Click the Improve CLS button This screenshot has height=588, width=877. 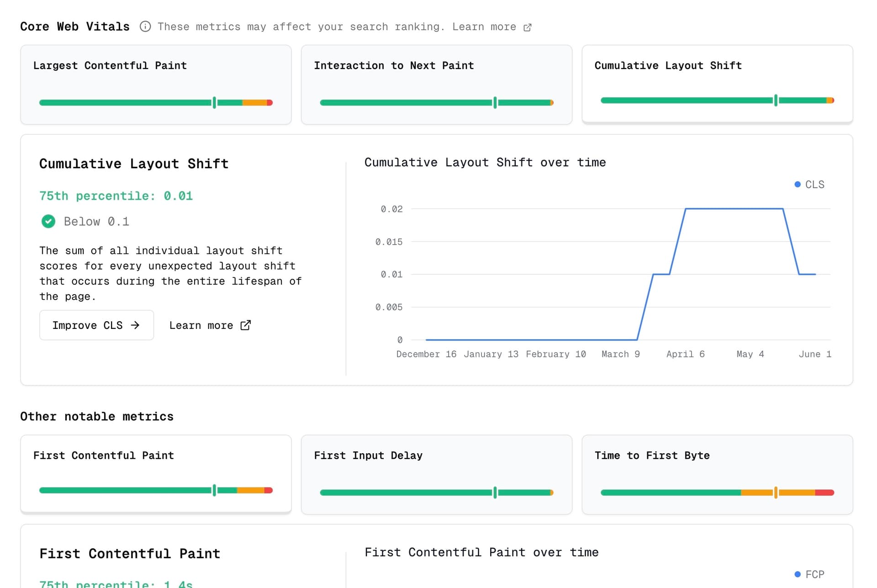(96, 325)
